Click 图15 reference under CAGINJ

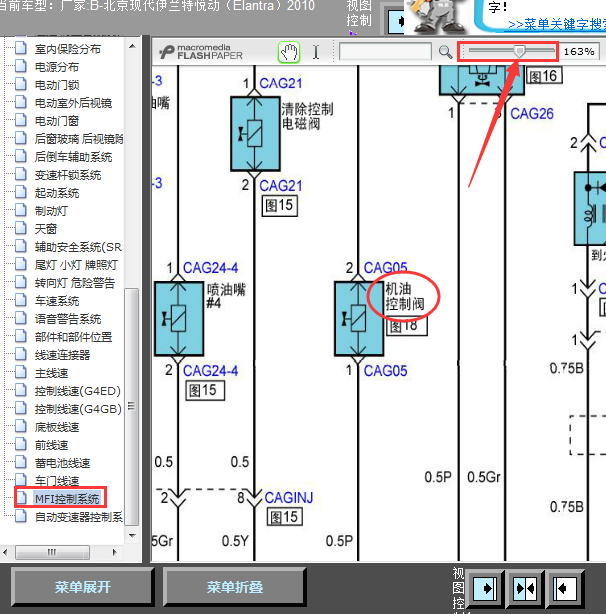click(284, 517)
